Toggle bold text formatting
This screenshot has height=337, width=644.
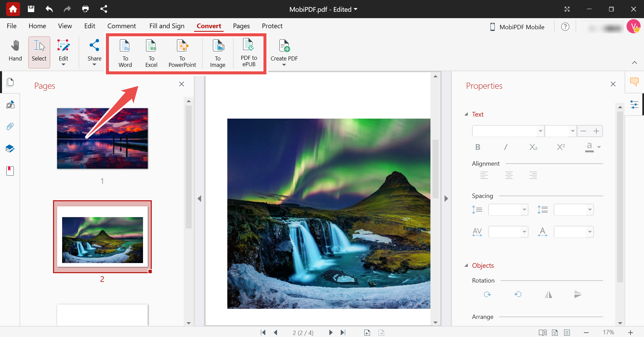(x=477, y=147)
